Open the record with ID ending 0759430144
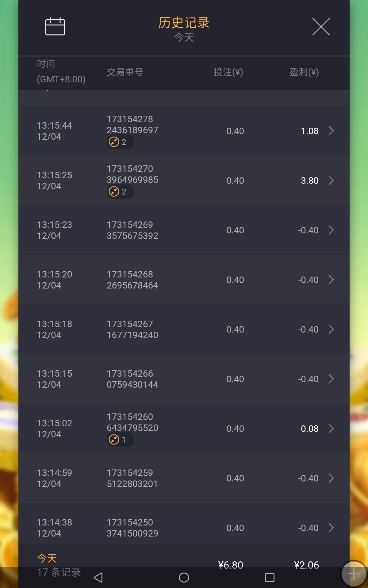 click(132, 379)
